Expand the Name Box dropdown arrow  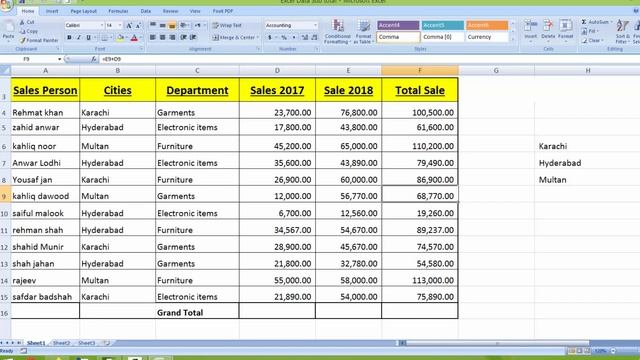(x=60, y=59)
